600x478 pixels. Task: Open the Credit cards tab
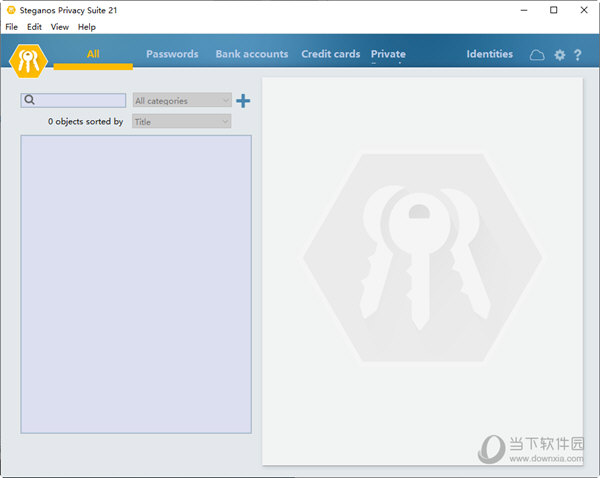[x=331, y=54]
